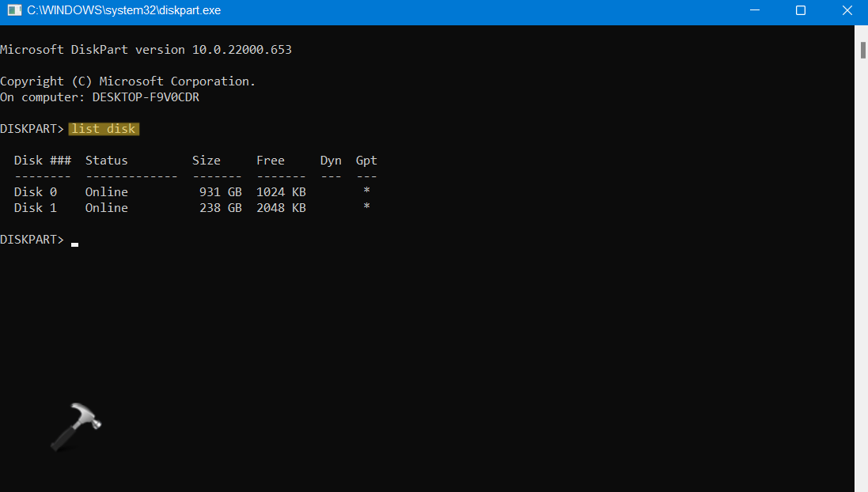Click the title text C:\WINDOWS\system32\diskpart.exe
Viewport: 868px width, 492px height.
tap(124, 10)
